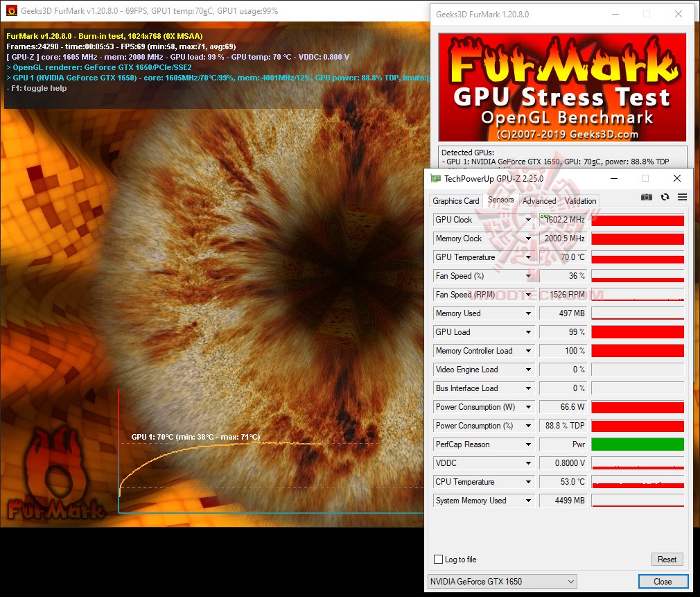700x597 pixels.
Task: Open the GPU Clock sensor dropdown
Action: [528, 220]
